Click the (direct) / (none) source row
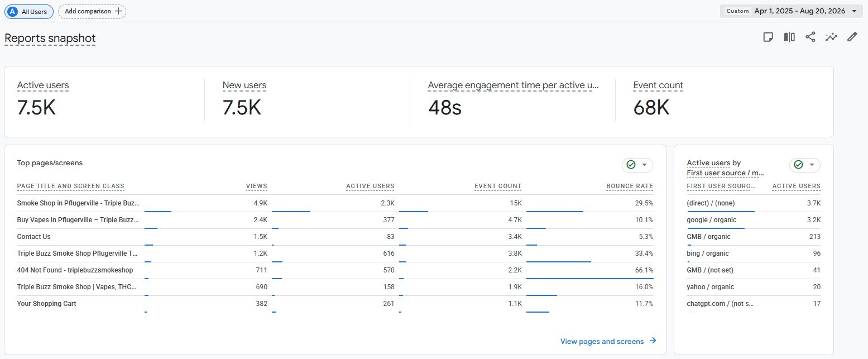Screen dimensions: 868x359 (754, 203)
